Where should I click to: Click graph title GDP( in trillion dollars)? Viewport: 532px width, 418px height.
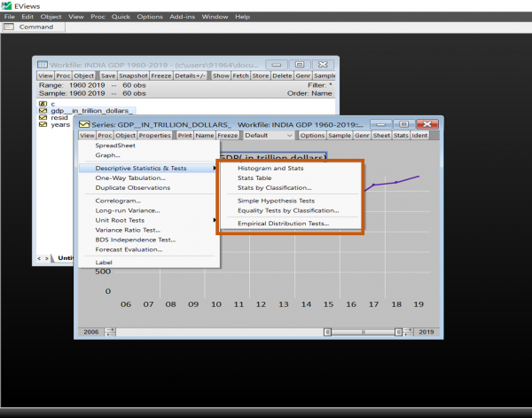(273, 157)
